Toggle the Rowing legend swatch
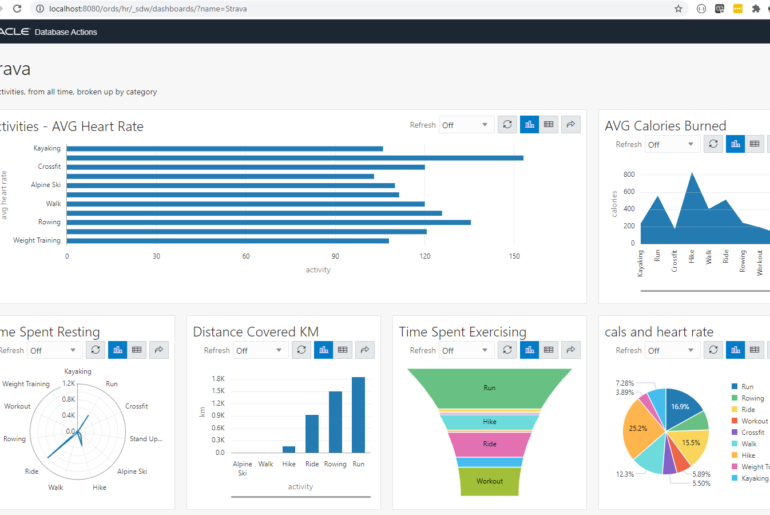 (735, 398)
